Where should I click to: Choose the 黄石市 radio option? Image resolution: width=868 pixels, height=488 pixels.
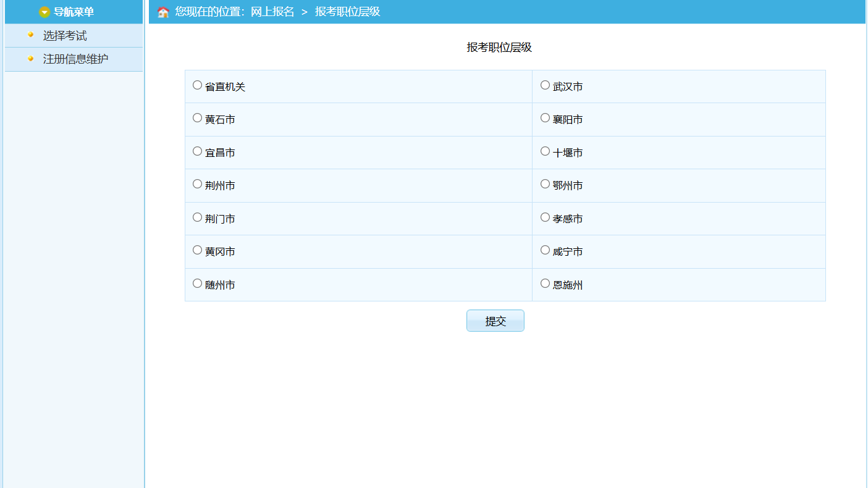point(197,118)
